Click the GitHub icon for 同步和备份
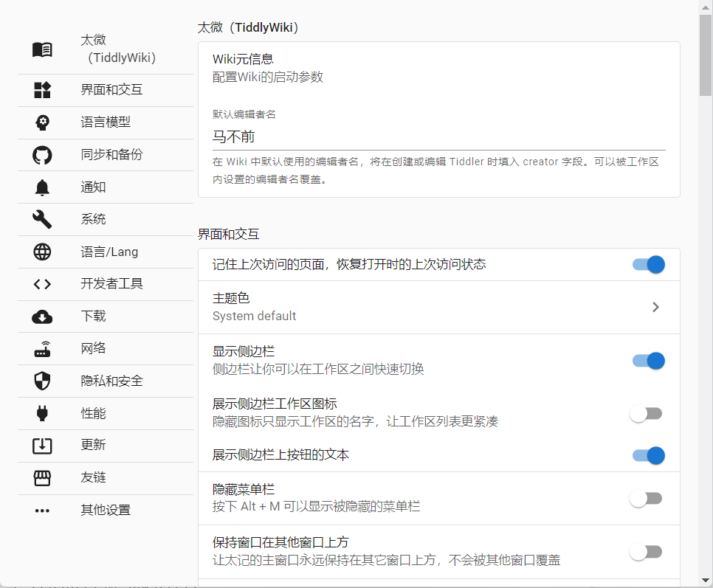713x588 pixels. point(42,155)
